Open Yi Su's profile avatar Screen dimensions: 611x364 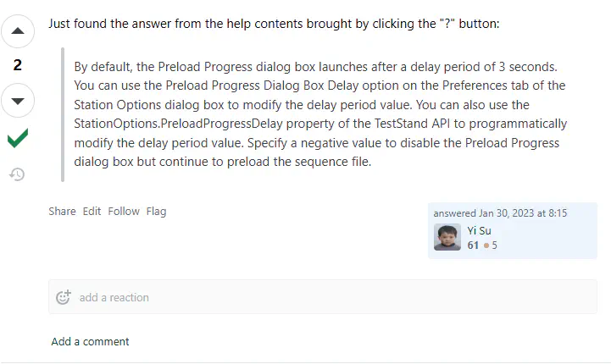pos(447,237)
